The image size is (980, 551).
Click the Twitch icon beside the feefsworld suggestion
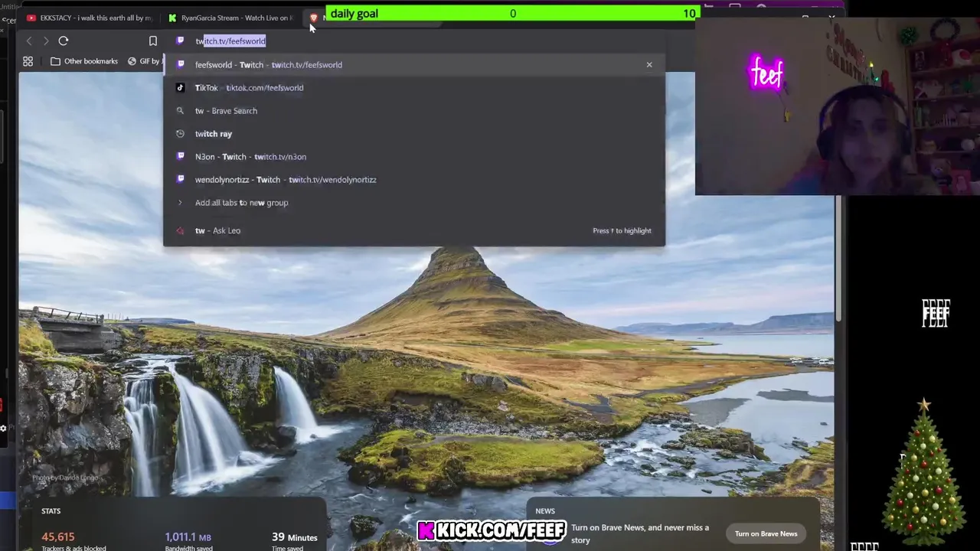(181, 64)
